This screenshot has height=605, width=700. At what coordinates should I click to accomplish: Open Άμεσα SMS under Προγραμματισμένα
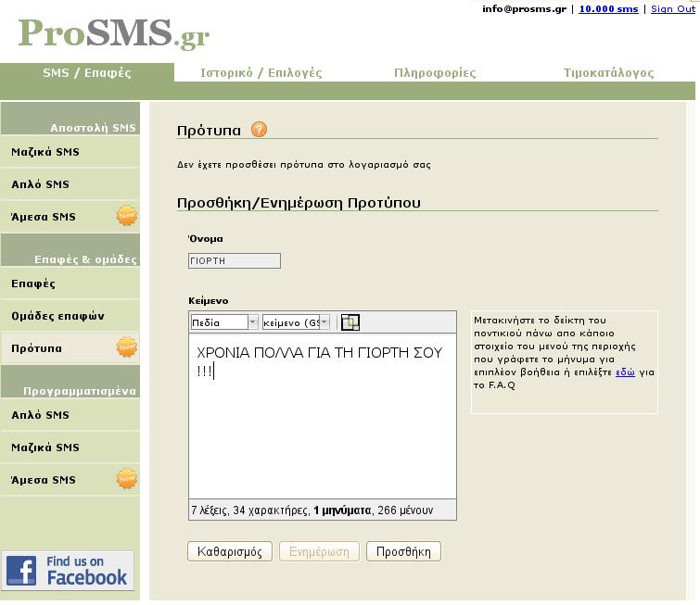tap(70, 480)
